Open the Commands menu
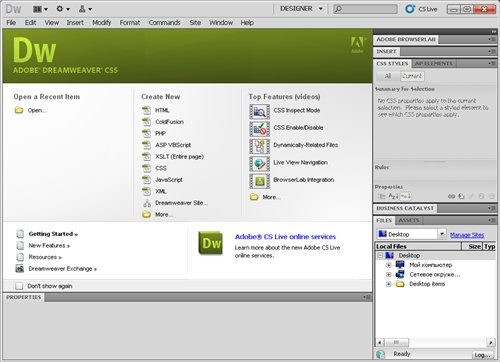Viewport: 500px width, 362px height. [164, 23]
